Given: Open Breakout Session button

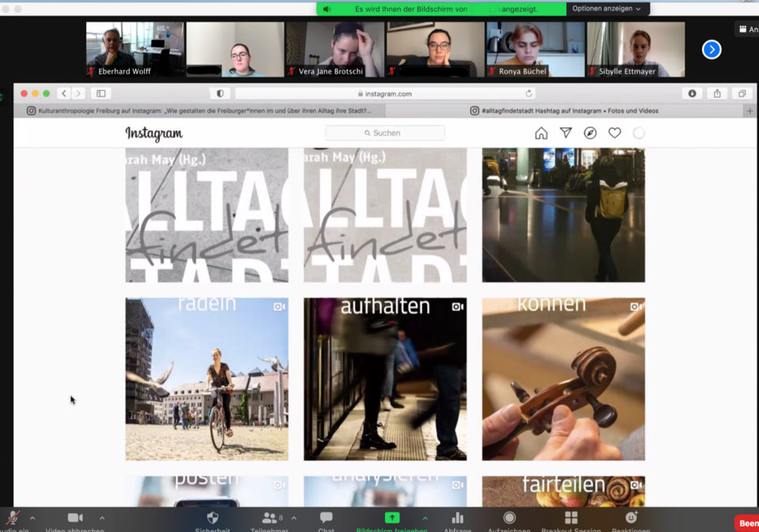Looking at the screenshot, I should coord(571,520).
